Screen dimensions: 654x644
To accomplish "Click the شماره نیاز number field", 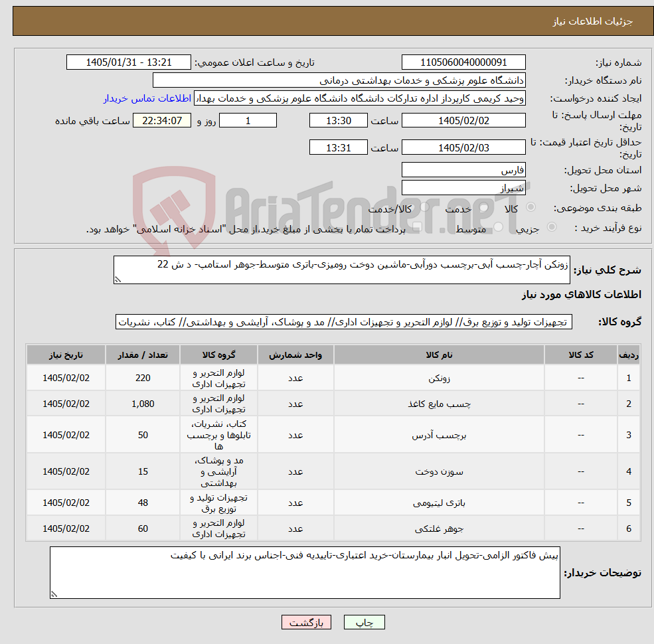I will coord(463,62).
